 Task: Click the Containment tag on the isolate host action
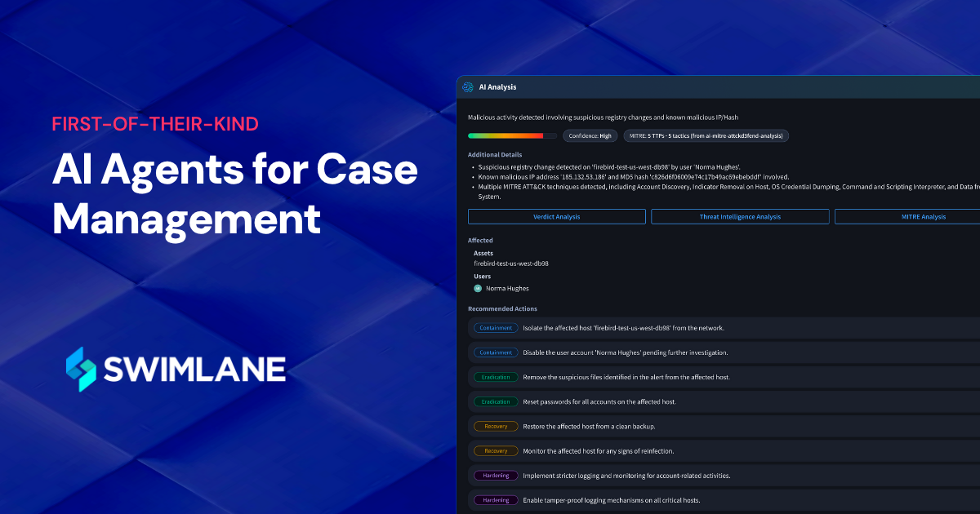[495, 327]
